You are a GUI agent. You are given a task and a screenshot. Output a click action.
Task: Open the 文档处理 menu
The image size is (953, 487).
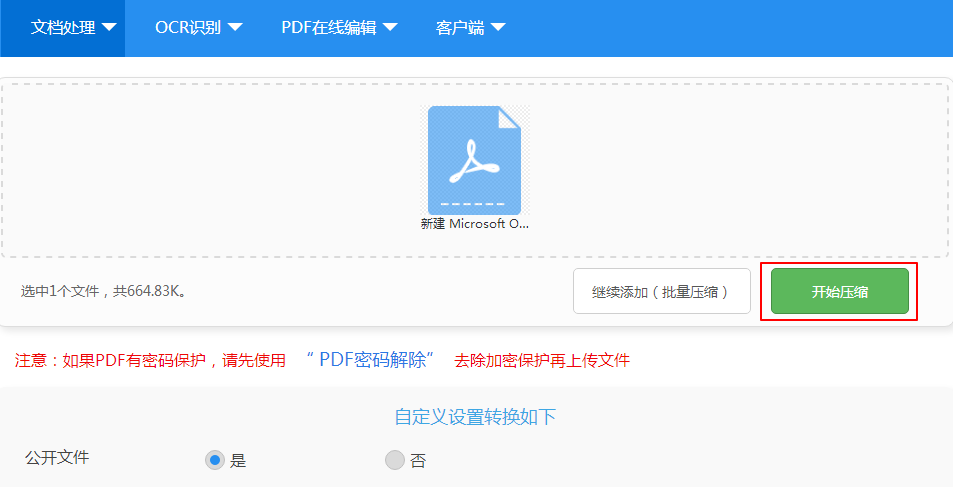tap(63, 28)
